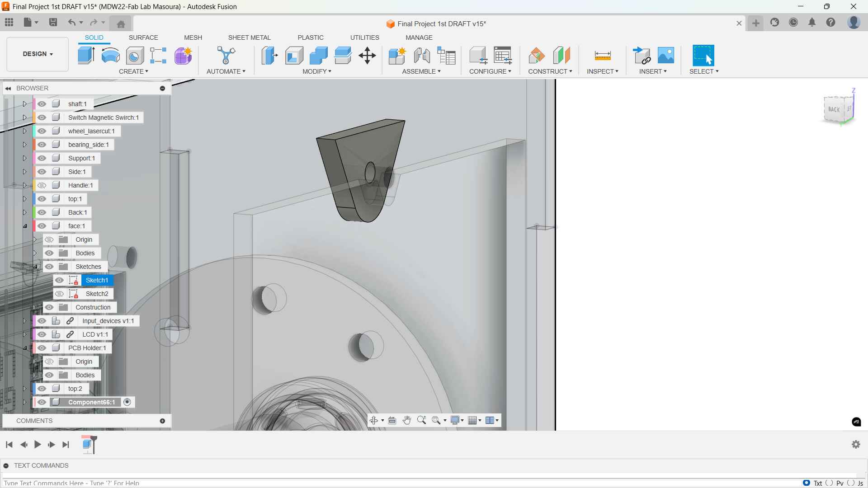Image resolution: width=868 pixels, height=488 pixels.
Task: Expand the Support:1 tree node
Action: pyautogui.click(x=24, y=158)
